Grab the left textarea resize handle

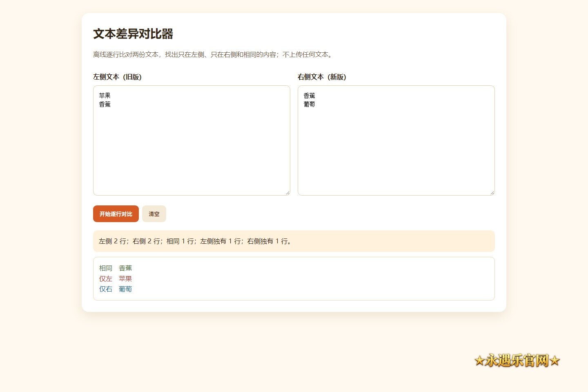(287, 193)
